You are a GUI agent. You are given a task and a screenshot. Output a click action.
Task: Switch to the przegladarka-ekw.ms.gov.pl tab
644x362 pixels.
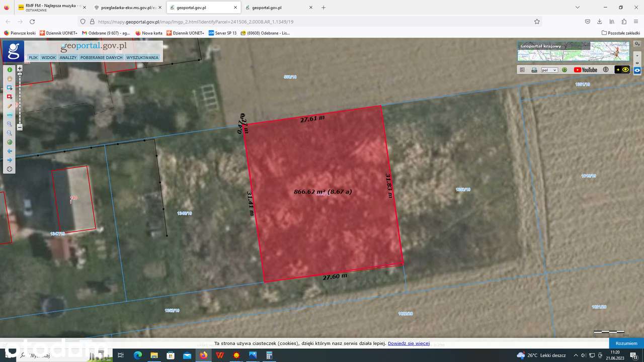[128, 8]
